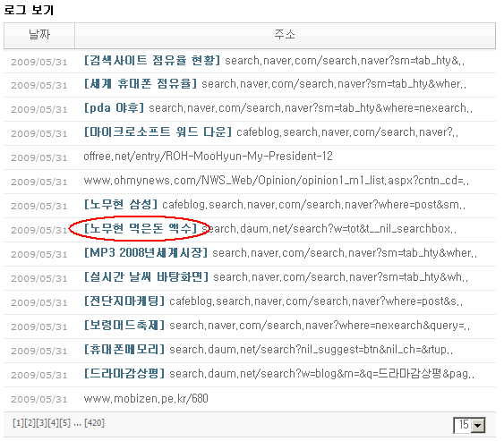Open the www.mobizen.pe.kr/680 address

(146, 399)
